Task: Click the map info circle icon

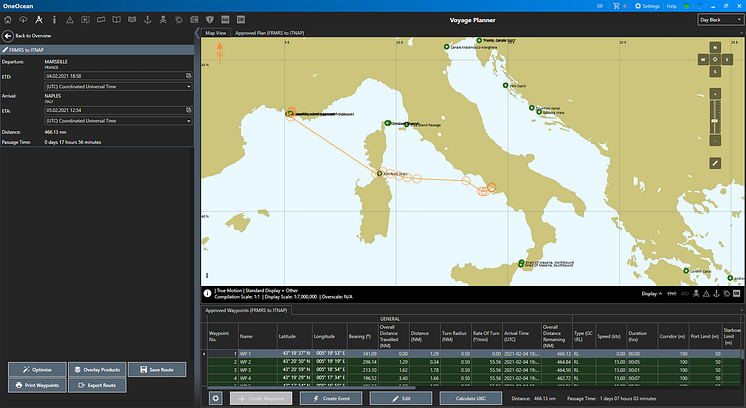Action: click(x=207, y=293)
